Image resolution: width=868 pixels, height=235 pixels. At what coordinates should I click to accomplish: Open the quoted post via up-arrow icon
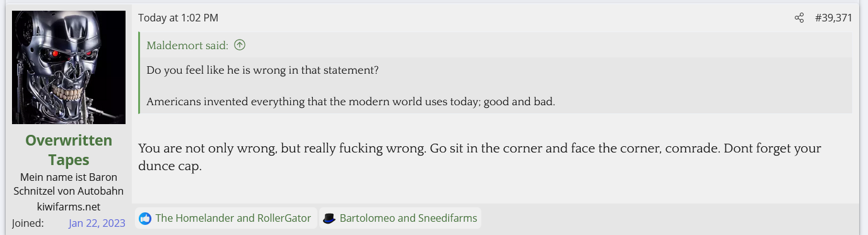click(x=239, y=45)
